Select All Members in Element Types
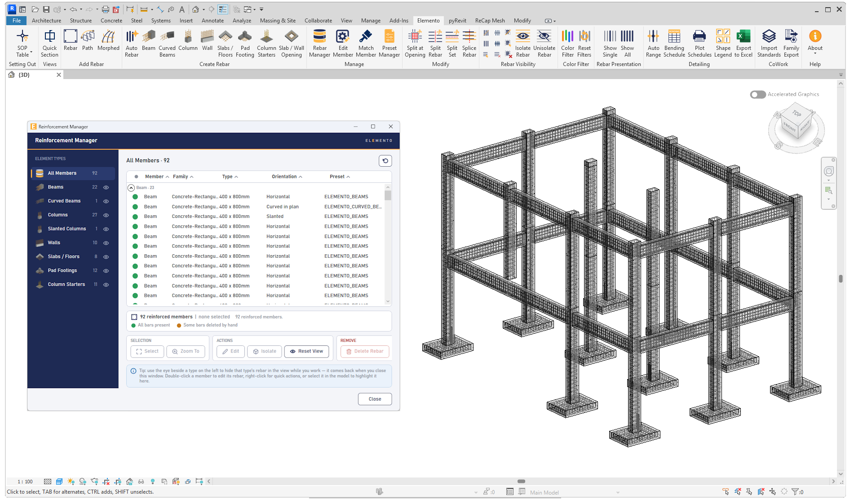Image resolution: width=850 pixels, height=504 pixels. [x=73, y=173]
